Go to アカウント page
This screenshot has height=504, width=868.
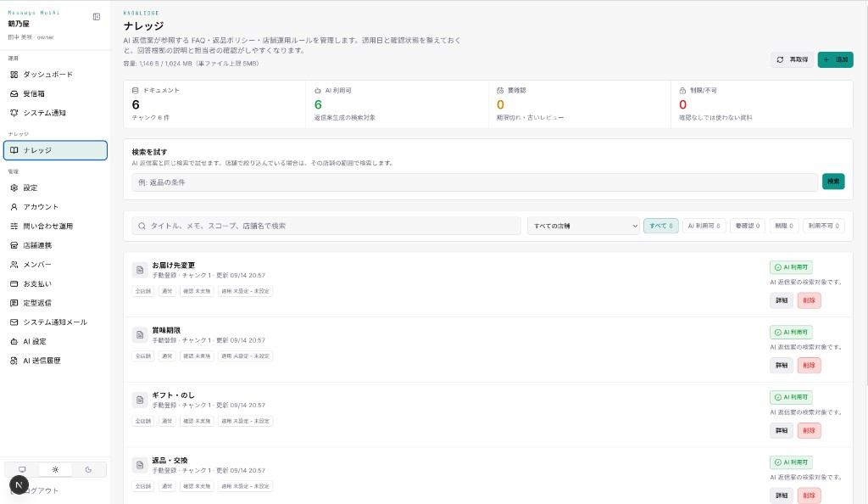pos(55,206)
